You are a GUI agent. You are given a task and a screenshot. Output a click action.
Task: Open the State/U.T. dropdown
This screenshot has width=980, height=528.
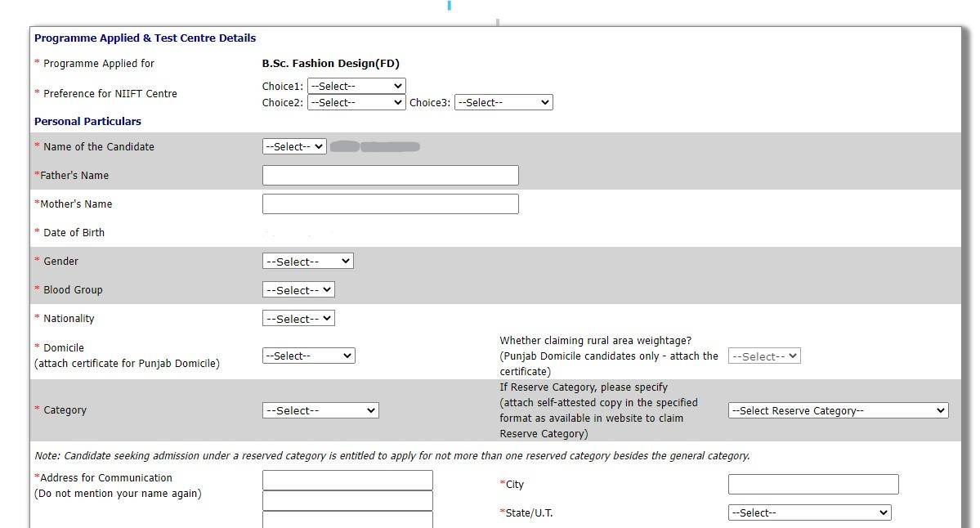(x=808, y=512)
